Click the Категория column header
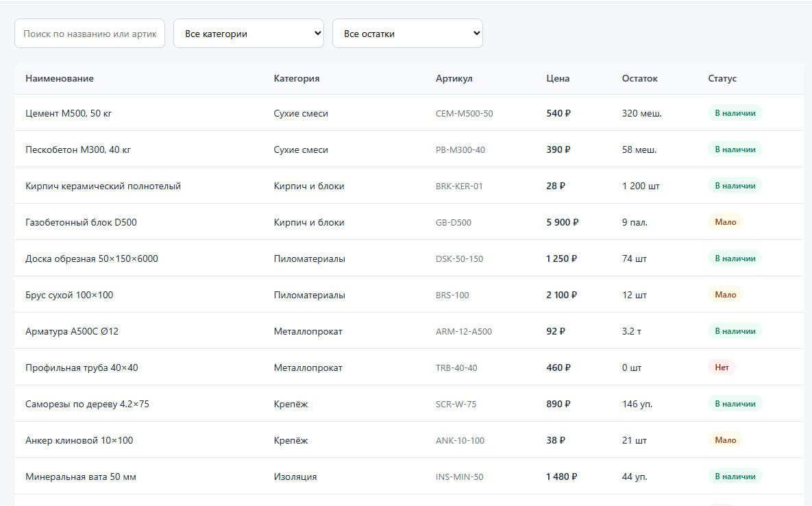 coord(296,78)
